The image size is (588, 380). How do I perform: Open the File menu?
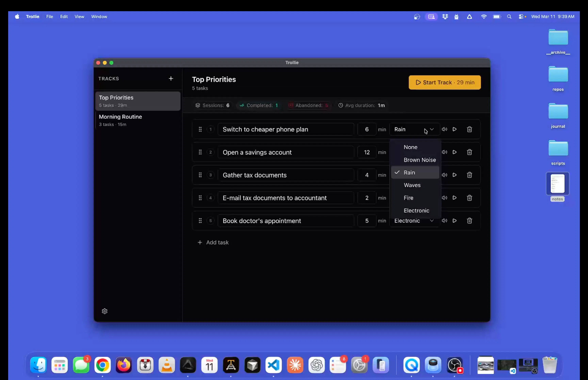click(50, 16)
